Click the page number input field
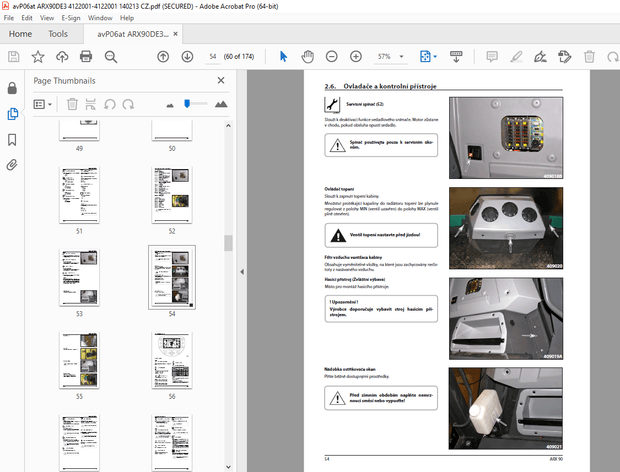 [x=213, y=57]
